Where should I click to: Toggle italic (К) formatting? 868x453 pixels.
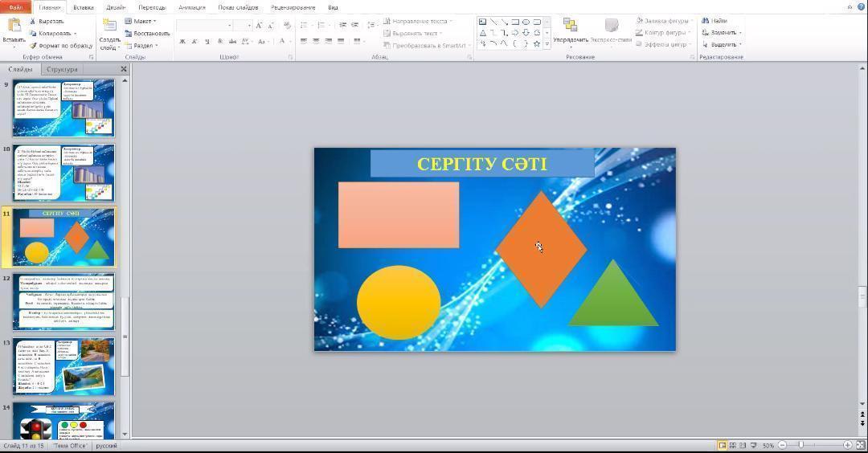tap(194, 41)
